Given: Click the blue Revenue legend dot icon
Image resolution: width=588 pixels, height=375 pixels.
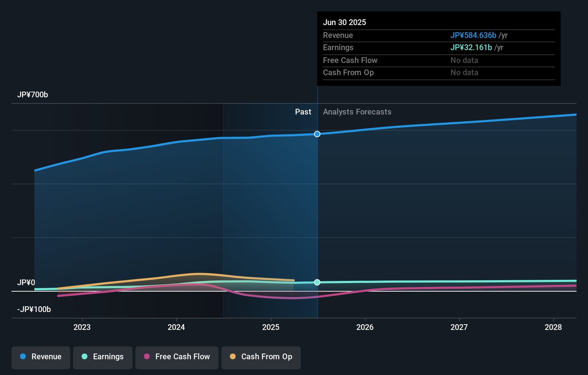Looking at the screenshot, I should [x=22, y=357].
